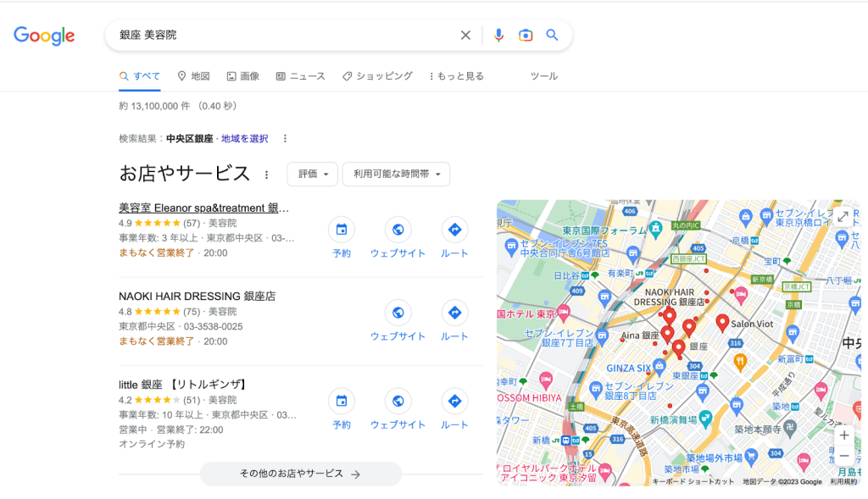Zoom out the map with minus
The image size is (868, 499).
pos(844,457)
